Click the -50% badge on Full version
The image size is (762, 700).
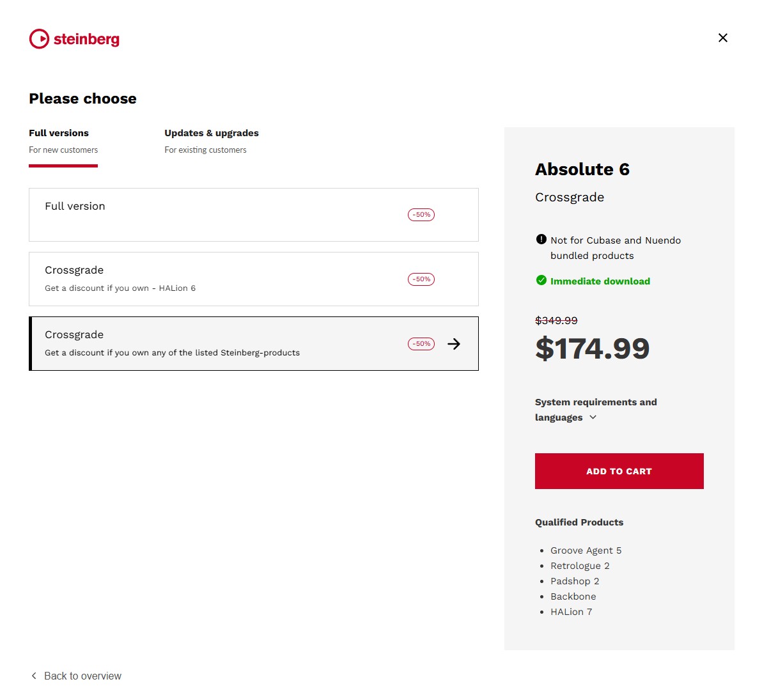(421, 215)
